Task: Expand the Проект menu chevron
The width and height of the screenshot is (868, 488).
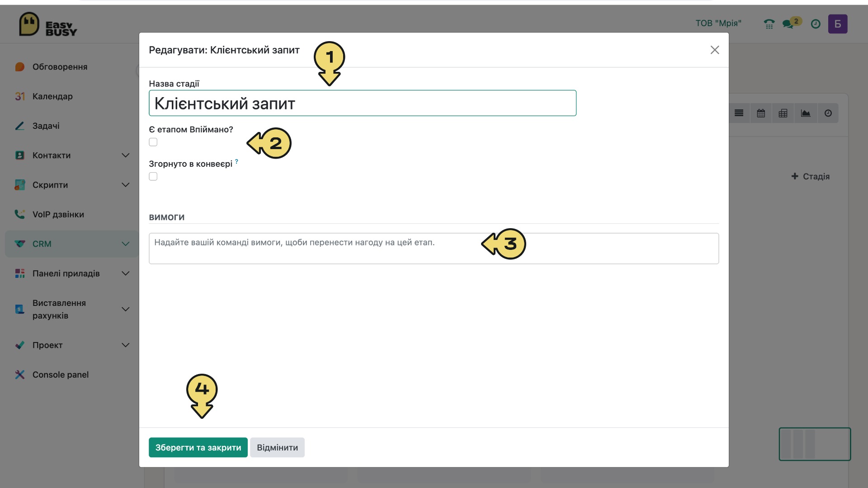Action: pyautogui.click(x=126, y=345)
